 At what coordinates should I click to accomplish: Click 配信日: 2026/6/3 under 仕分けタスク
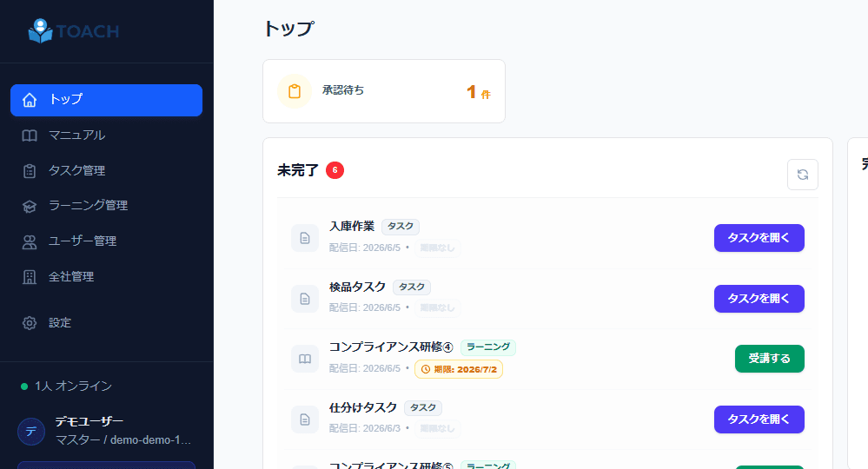point(365,428)
